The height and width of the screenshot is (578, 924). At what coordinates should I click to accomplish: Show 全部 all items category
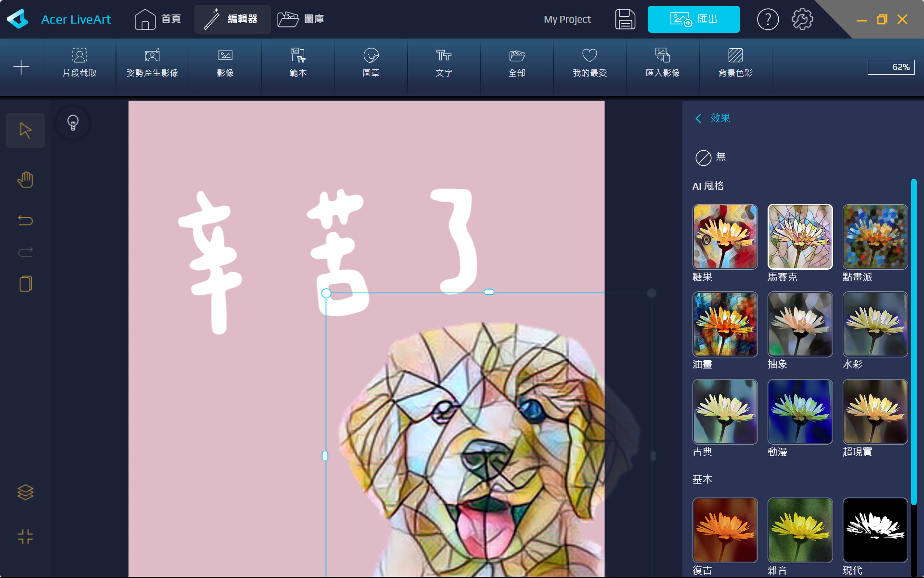[517, 63]
